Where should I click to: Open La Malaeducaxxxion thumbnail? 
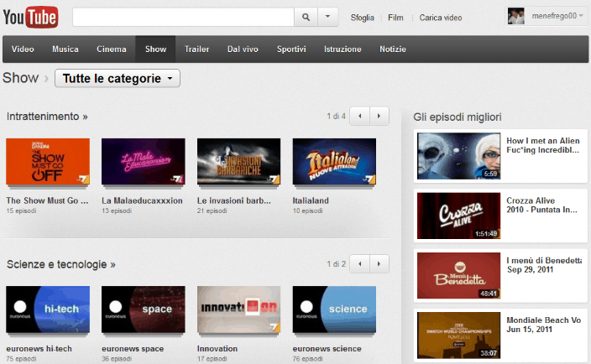pyautogui.click(x=144, y=162)
